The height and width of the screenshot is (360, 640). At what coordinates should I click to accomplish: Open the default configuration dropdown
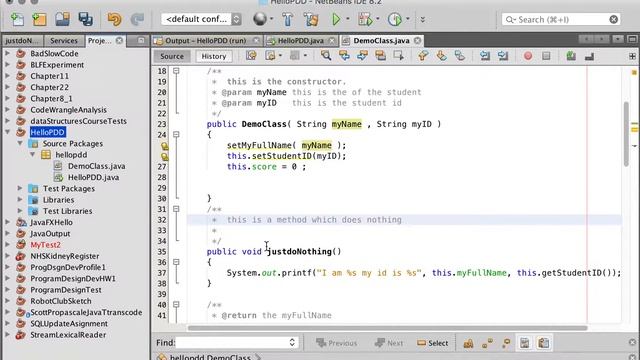(201, 19)
